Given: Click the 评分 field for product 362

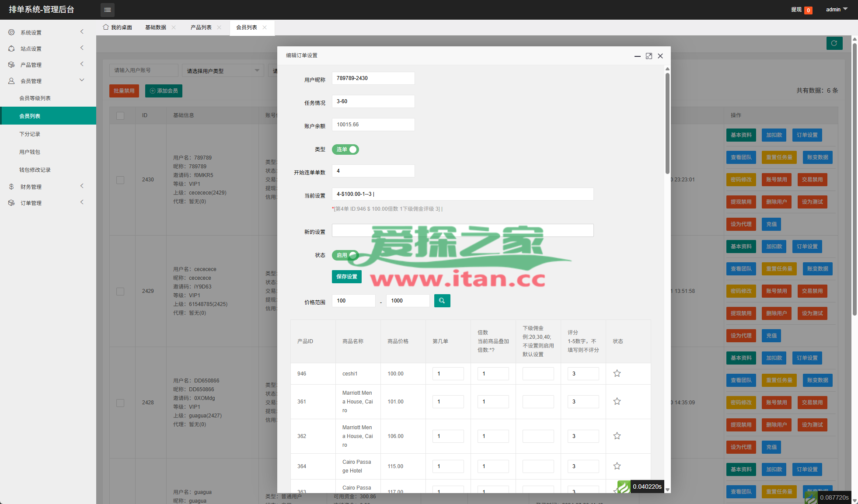Looking at the screenshot, I should pos(583,436).
